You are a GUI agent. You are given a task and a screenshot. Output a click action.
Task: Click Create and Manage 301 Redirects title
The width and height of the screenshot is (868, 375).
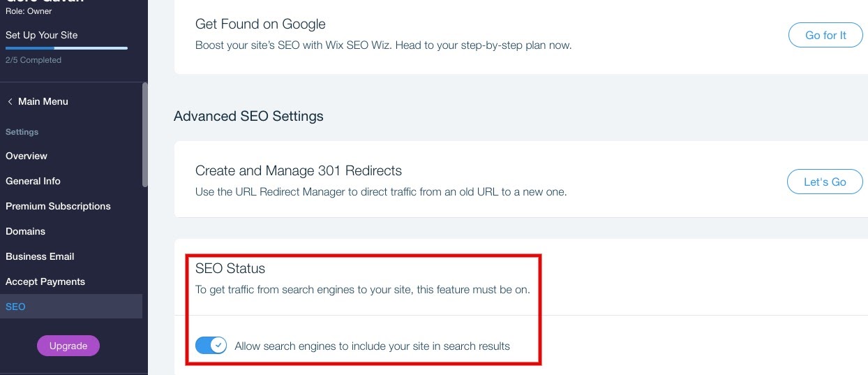299,170
